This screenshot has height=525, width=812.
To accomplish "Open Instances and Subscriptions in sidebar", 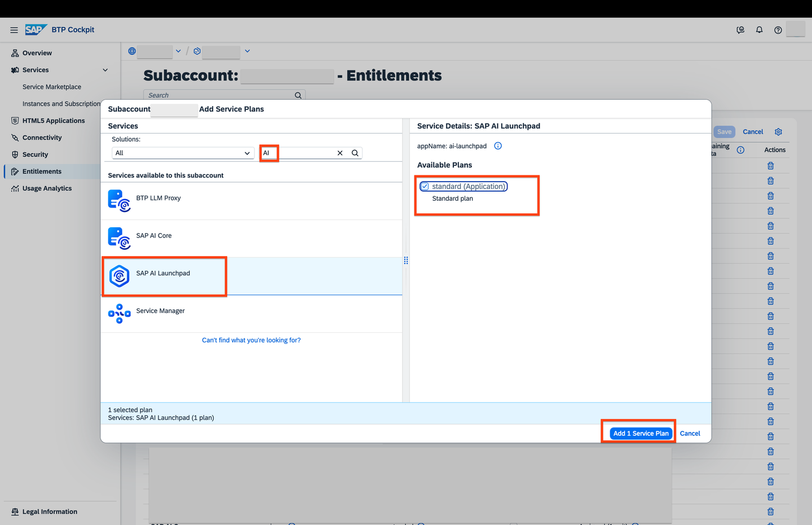I will [x=61, y=104].
